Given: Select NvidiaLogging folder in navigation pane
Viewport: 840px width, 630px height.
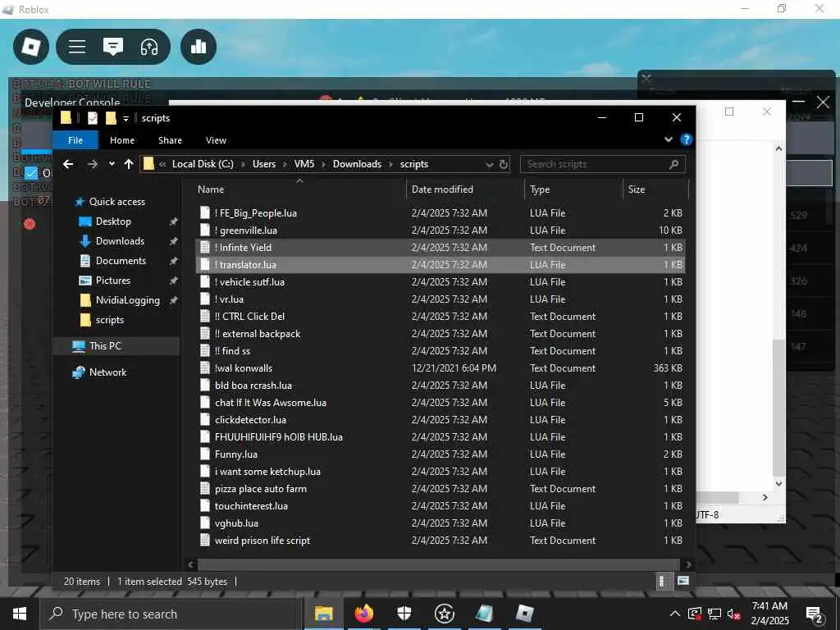Looking at the screenshot, I should coord(127,300).
